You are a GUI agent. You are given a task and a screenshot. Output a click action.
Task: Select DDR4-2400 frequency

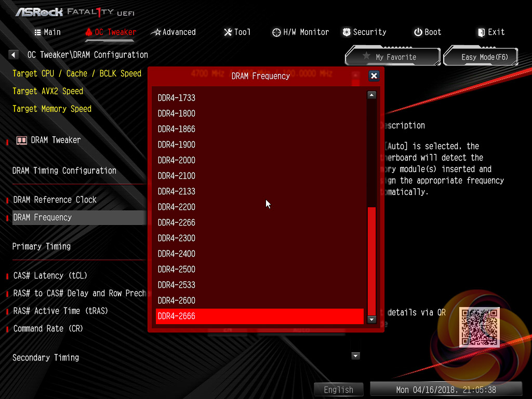click(x=260, y=254)
